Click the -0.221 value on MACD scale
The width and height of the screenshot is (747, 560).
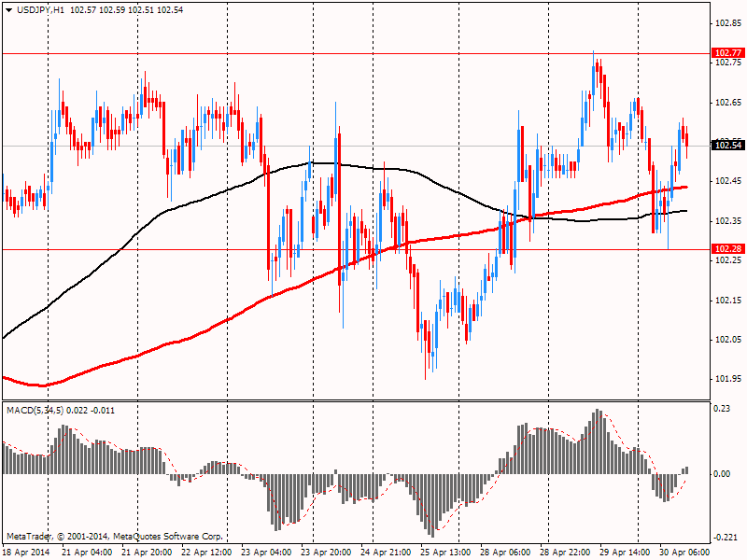pos(725,538)
